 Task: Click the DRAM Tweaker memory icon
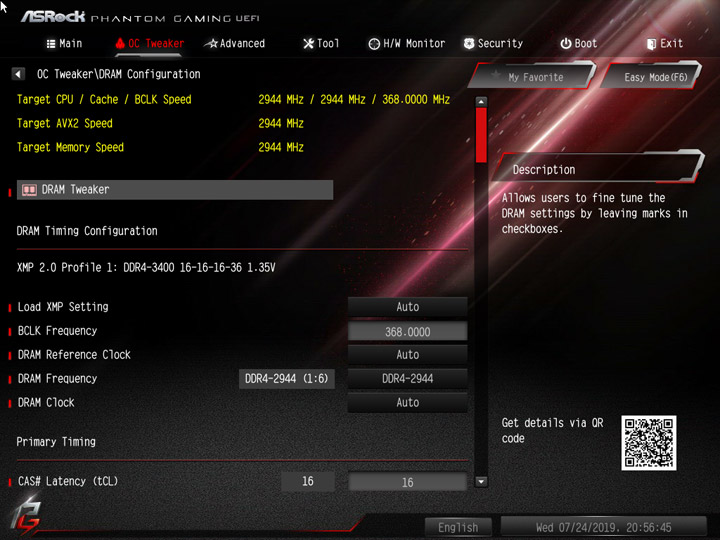tap(29, 190)
